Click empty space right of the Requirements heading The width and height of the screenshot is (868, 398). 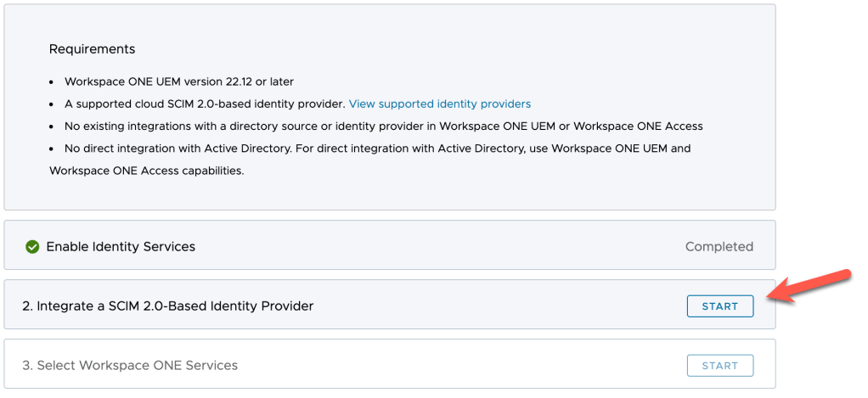coord(425,49)
